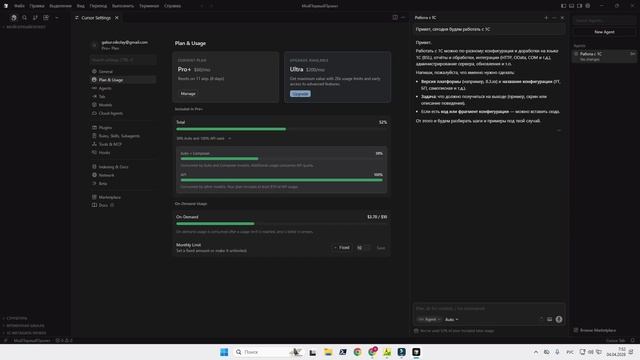Click the New Agent button

(604, 32)
